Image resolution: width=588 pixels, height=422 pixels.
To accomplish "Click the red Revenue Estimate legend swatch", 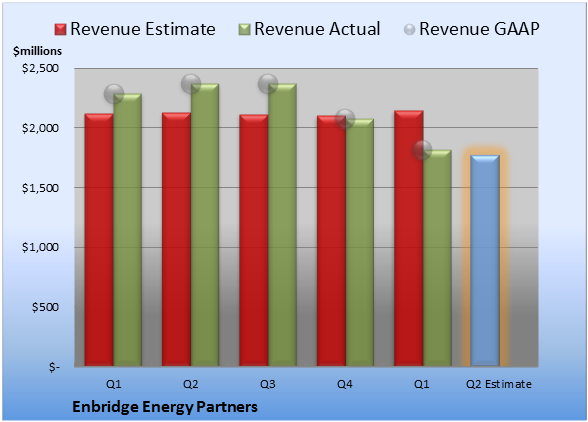I will point(60,30).
